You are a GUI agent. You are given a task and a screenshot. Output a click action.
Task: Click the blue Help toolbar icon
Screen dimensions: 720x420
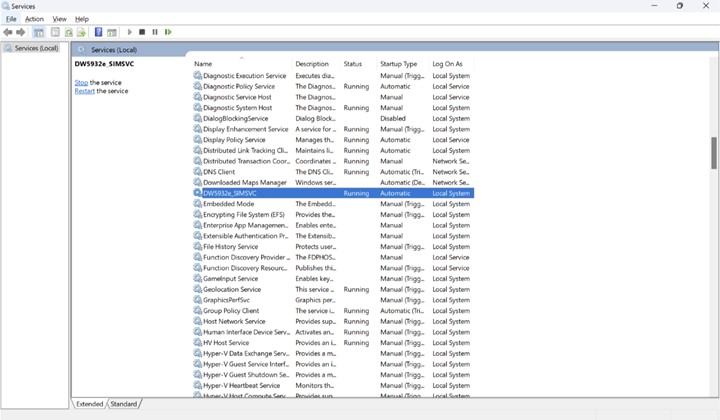pyautogui.click(x=98, y=32)
